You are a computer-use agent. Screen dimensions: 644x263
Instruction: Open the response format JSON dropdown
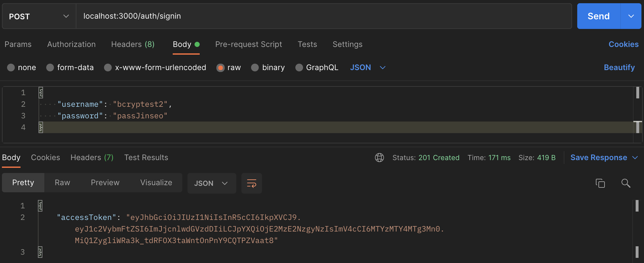click(212, 183)
